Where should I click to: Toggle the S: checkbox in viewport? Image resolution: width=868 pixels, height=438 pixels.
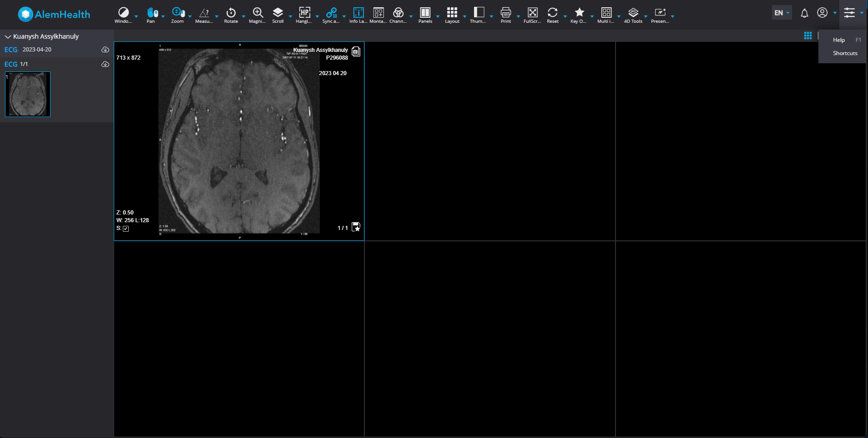126,229
